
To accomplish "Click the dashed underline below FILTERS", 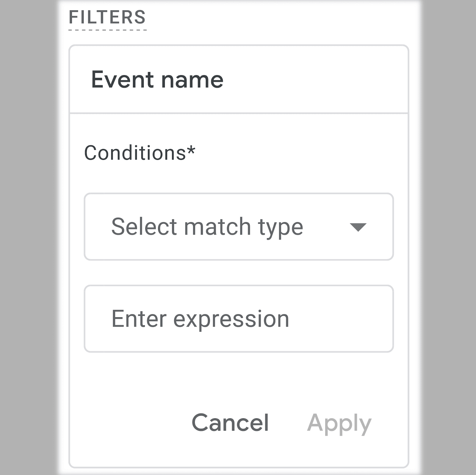I will tap(107, 30).
